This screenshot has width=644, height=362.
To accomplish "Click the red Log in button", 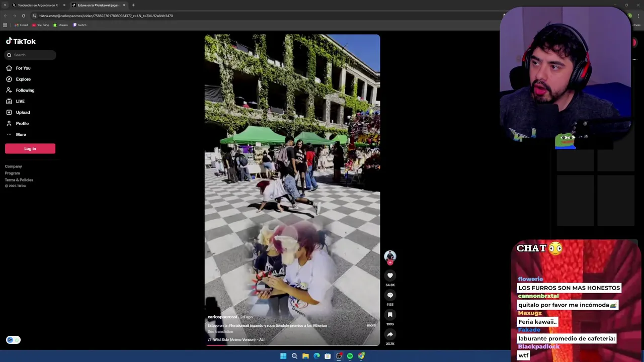I will [x=30, y=148].
